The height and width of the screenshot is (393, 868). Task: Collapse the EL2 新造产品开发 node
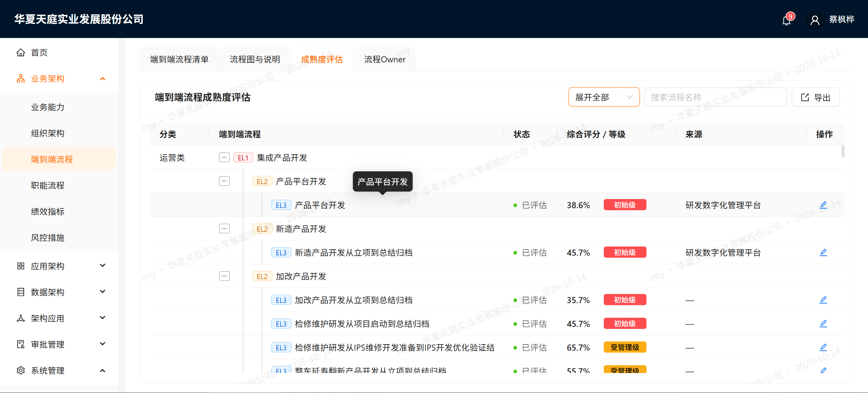tap(224, 229)
